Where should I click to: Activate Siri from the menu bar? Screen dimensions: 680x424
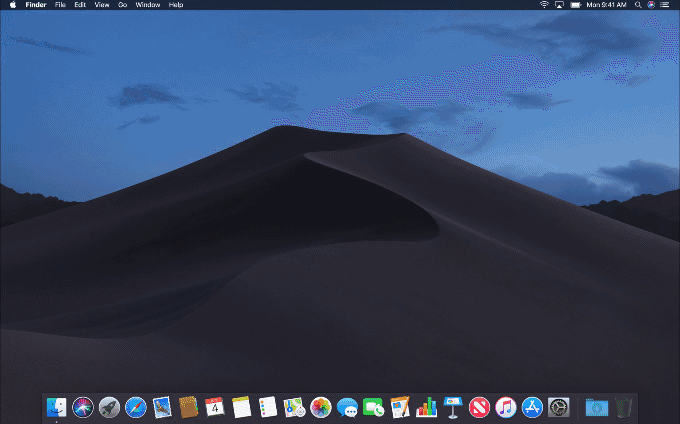tap(651, 5)
